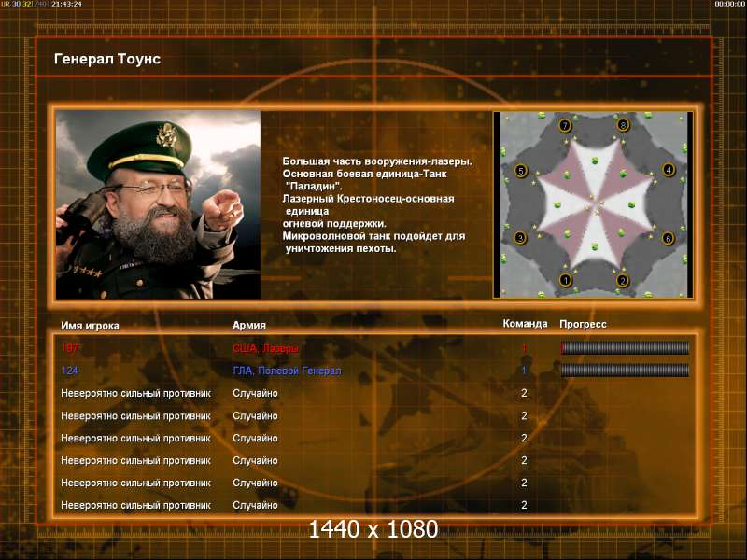
Task: Click team number in the 124 row
Action: 524,371
